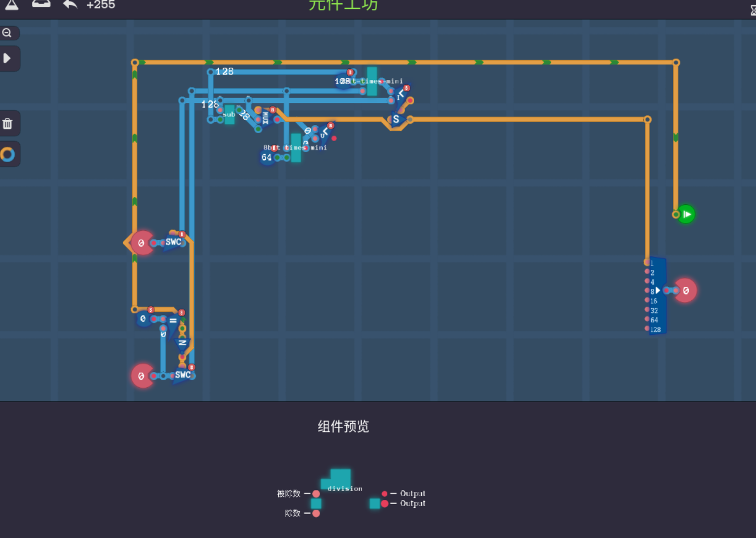The image size is (756, 538).
Task: Select the equals comparator component
Action: click(x=173, y=321)
